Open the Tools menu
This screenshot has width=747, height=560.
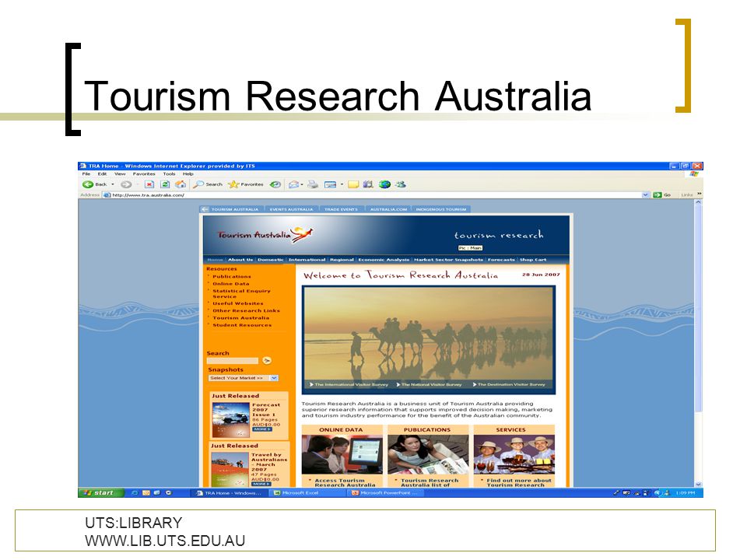[169, 173]
